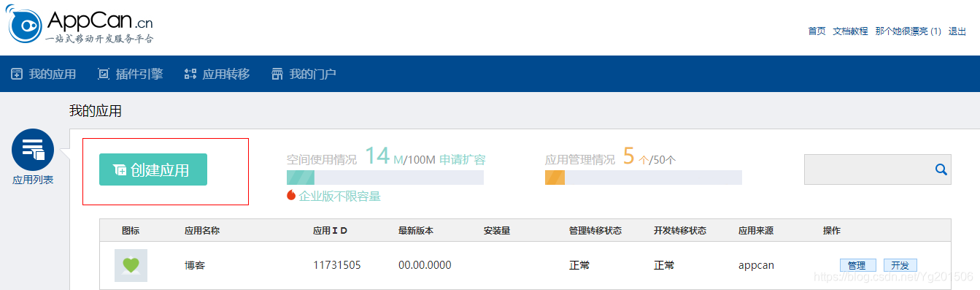Click 企业版不限容量 link
The width and height of the screenshot is (980, 290).
(339, 196)
